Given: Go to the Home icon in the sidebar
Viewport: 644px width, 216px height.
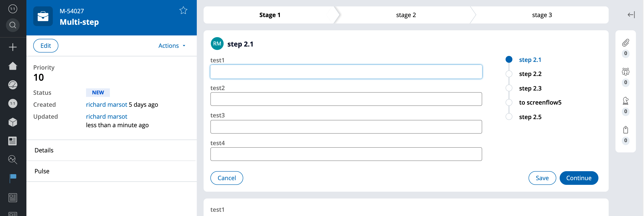Looking at the screenshot, I should [x=13, y=66].
